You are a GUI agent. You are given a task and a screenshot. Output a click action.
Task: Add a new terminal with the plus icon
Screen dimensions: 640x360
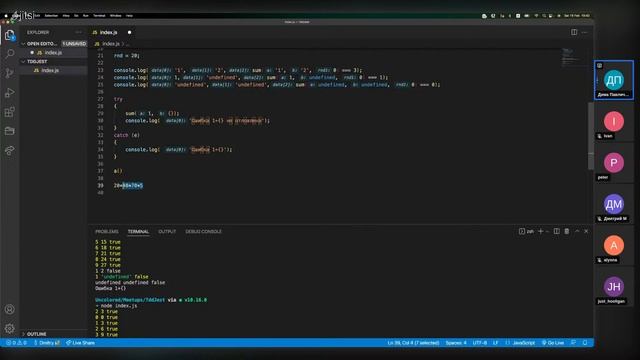tap(540, 231)
